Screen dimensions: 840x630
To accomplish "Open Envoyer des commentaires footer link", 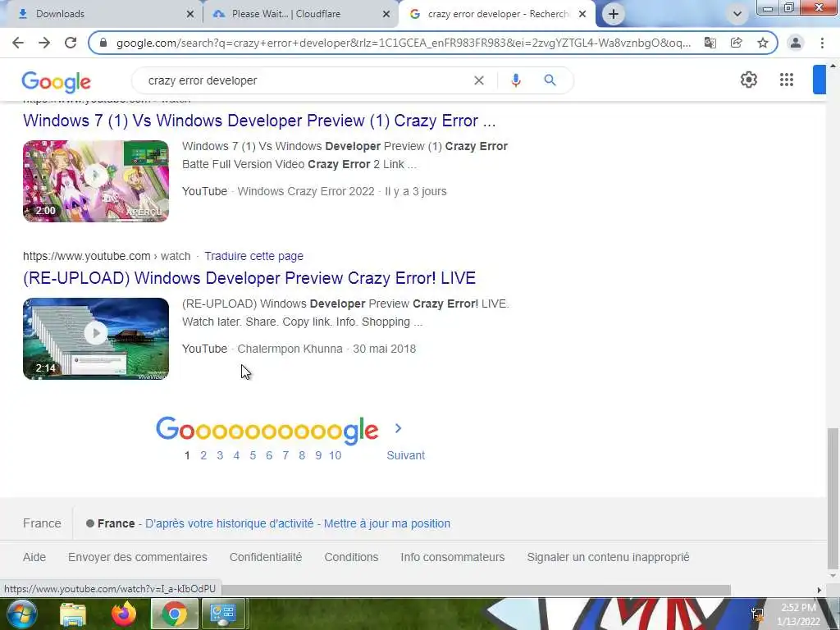I will pos(138,557).
